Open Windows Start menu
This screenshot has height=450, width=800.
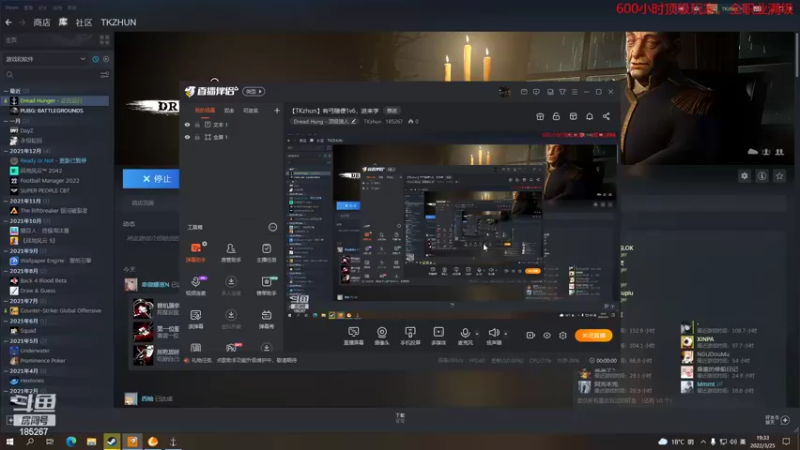[x=10, y=441]
